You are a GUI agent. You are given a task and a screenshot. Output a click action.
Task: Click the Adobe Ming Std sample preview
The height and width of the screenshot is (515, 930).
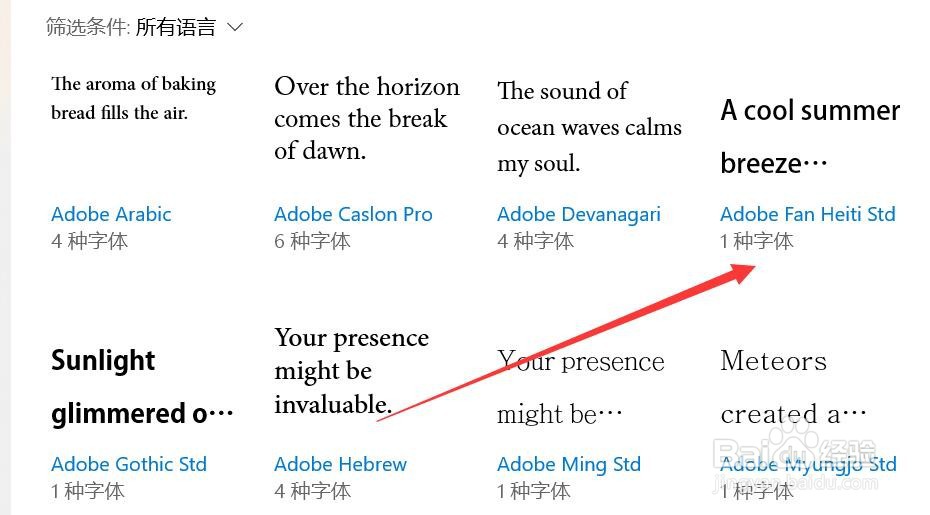click(581, 387)
